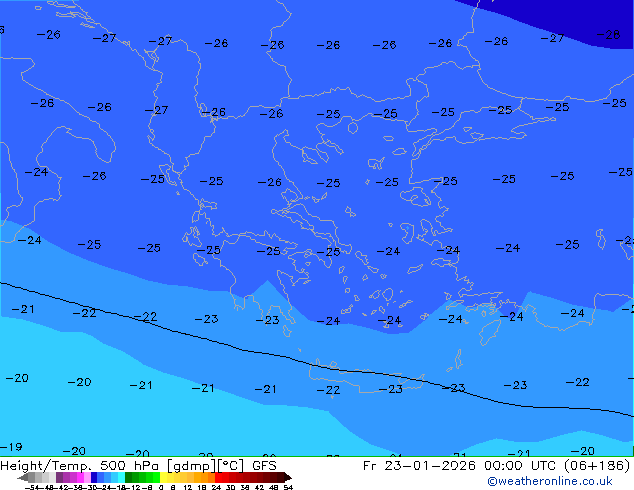The width and height of the screenshot is (634, 490).
Task: Click the '-54' label on the legend scale
Action: [x=32, y=487]
